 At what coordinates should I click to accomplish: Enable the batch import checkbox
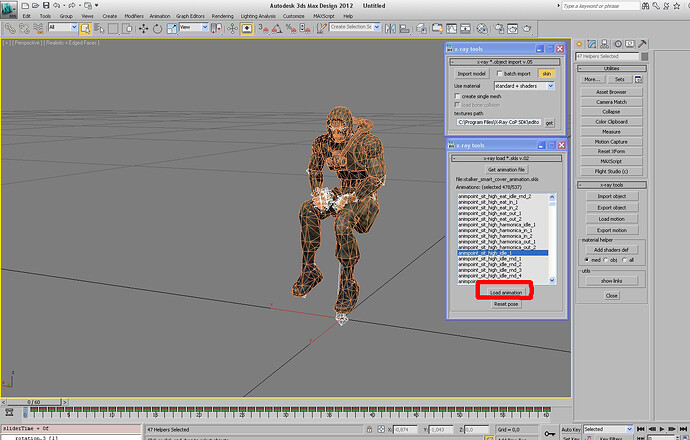click(499, 73)
